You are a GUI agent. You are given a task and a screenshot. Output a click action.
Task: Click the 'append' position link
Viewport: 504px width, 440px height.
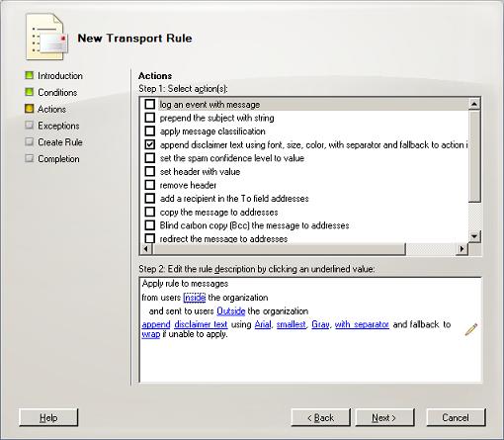[x=156, y=324]
